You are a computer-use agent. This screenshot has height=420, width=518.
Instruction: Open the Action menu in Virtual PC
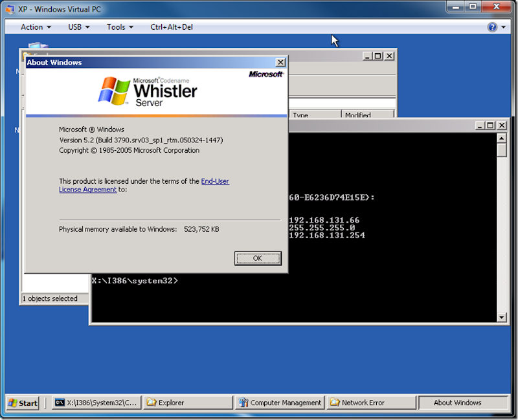[36, 27]
